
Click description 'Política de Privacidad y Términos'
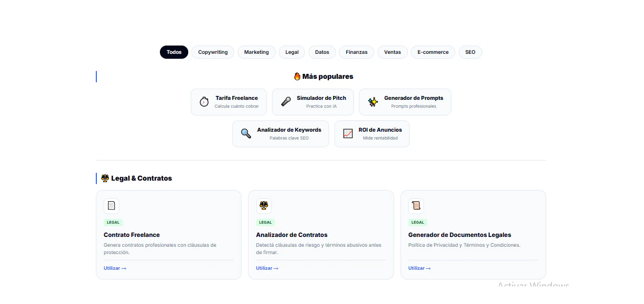(x=464, y=245)
